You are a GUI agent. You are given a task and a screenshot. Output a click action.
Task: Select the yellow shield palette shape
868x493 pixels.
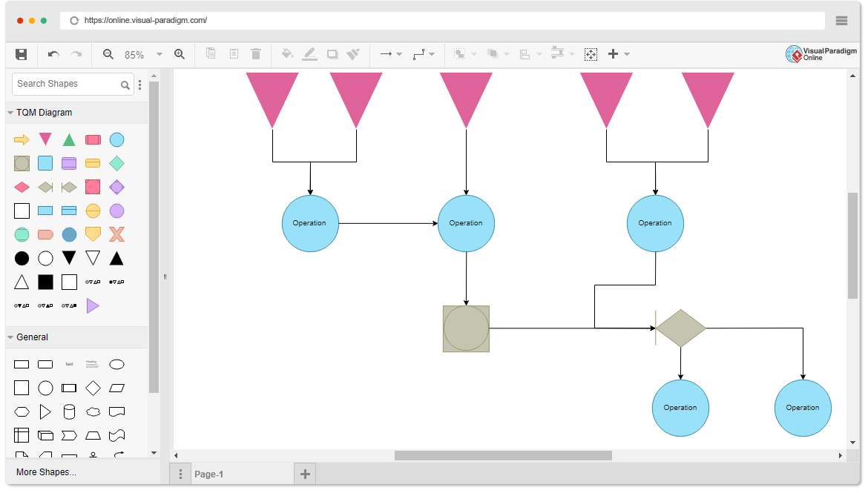click(93, 234)
